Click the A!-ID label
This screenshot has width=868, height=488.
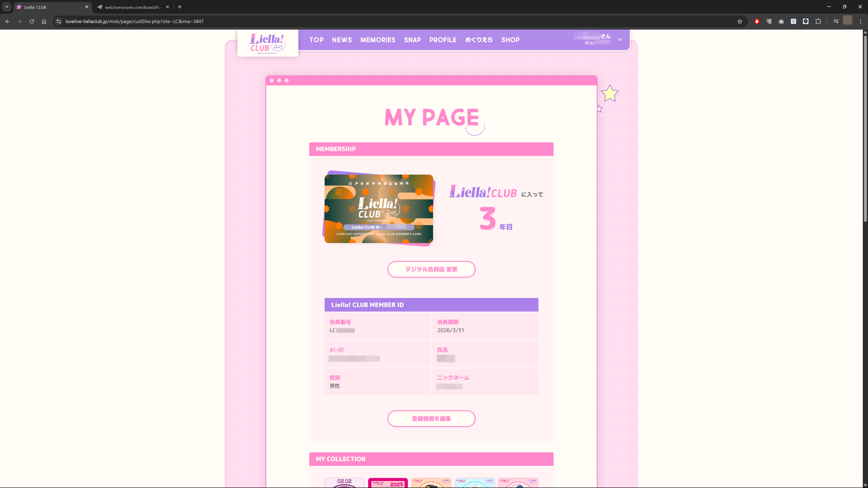[x=336, y=350]
